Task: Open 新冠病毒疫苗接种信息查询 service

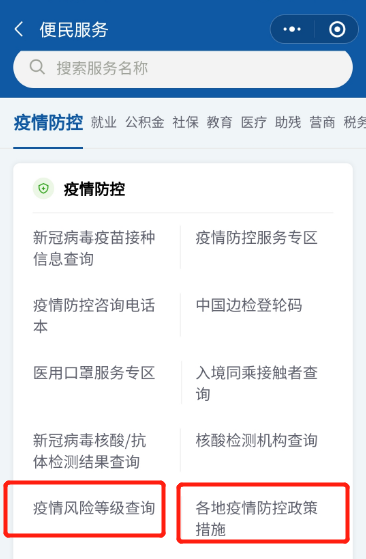Action: click(x=94, y=248)
